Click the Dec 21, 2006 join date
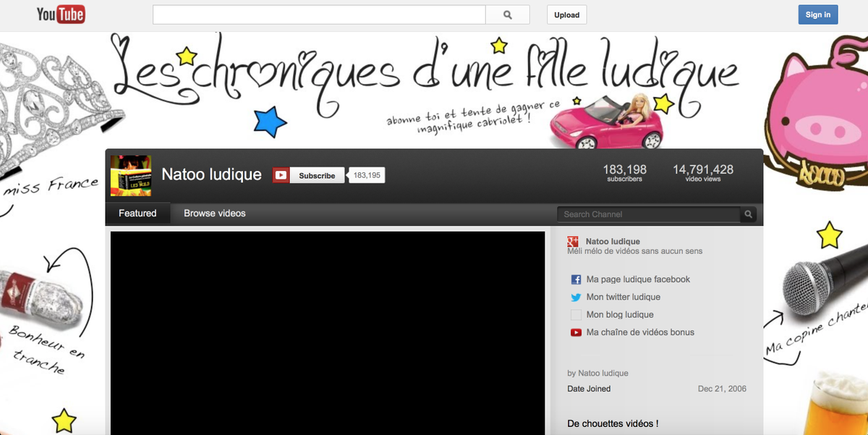Image resolution: width=868 pixels, height=435 pixels. click(x=722, y=389)
